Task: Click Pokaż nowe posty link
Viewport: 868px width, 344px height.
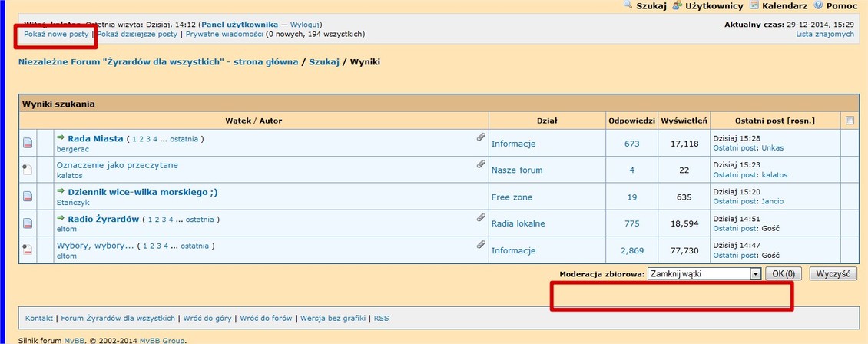Action: pos(56,35)
